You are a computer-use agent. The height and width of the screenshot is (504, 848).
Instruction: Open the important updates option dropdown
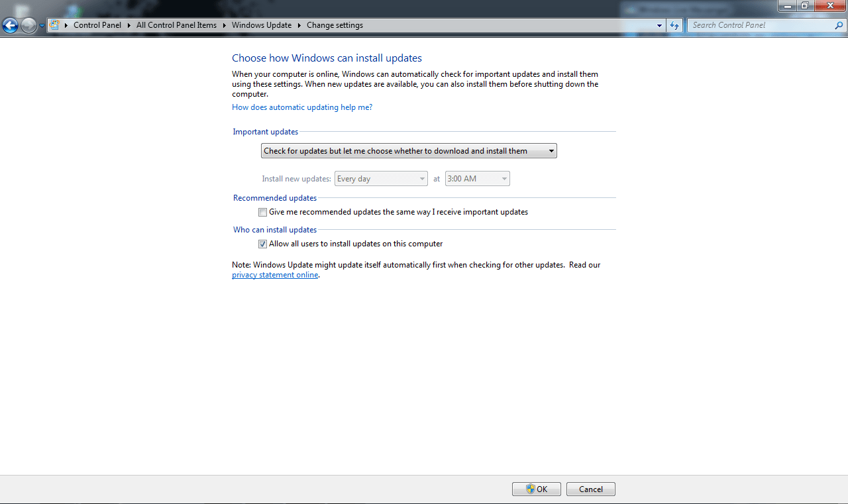[x=409, y=151]
